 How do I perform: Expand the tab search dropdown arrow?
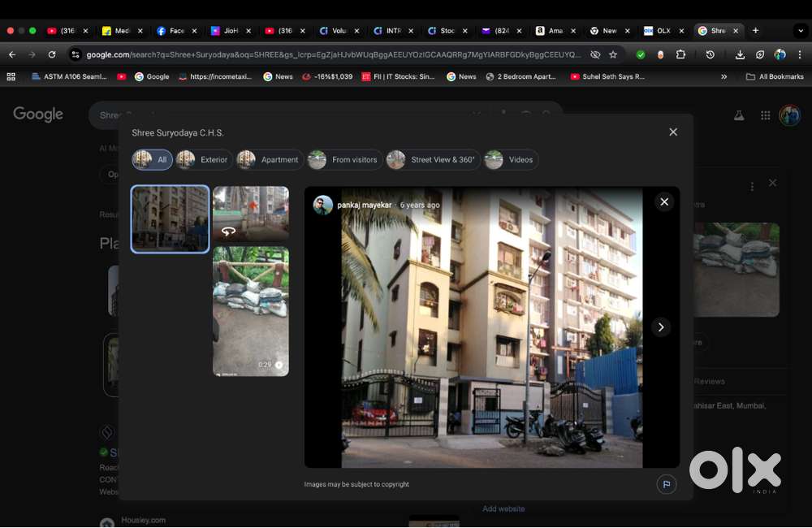click(801, 31)
